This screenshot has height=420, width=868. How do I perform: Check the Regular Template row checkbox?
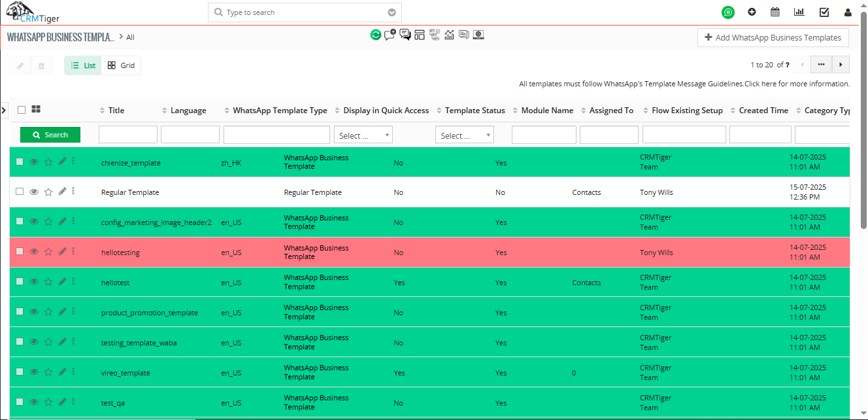(x=20, y=192)
